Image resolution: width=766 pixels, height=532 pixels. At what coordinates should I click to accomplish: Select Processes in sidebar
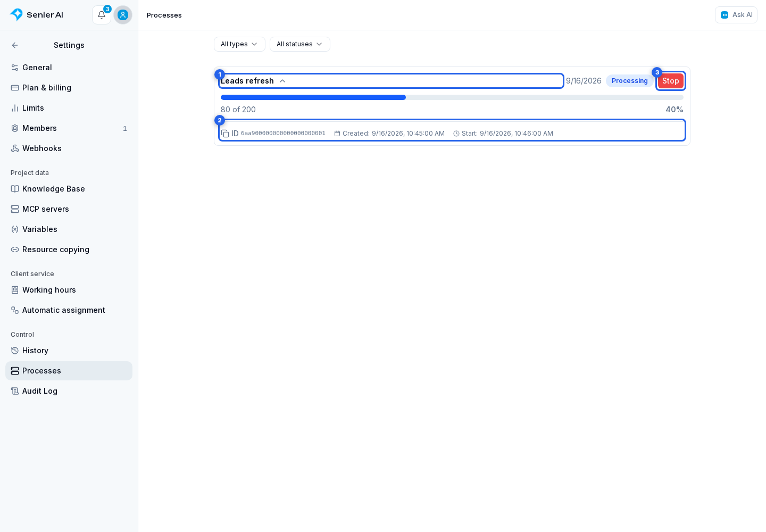click(x=69, y=371)
